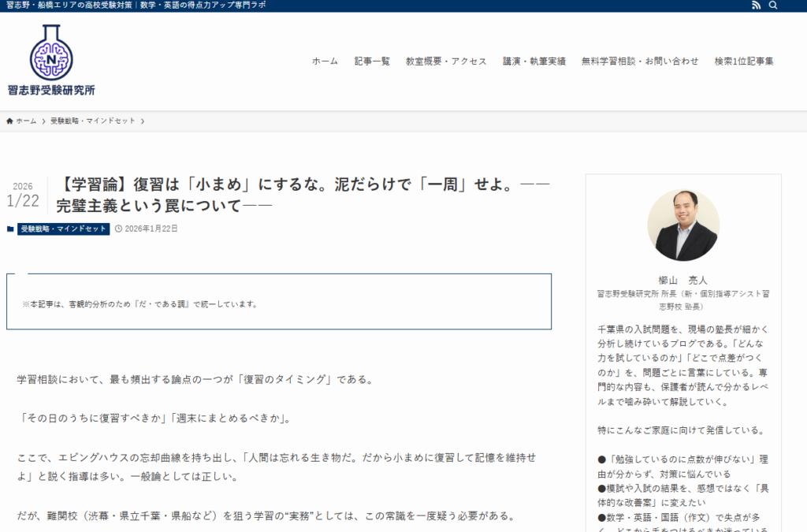
Task: Click chevron after breadcrumb ホーム
Action: [43, 121]
